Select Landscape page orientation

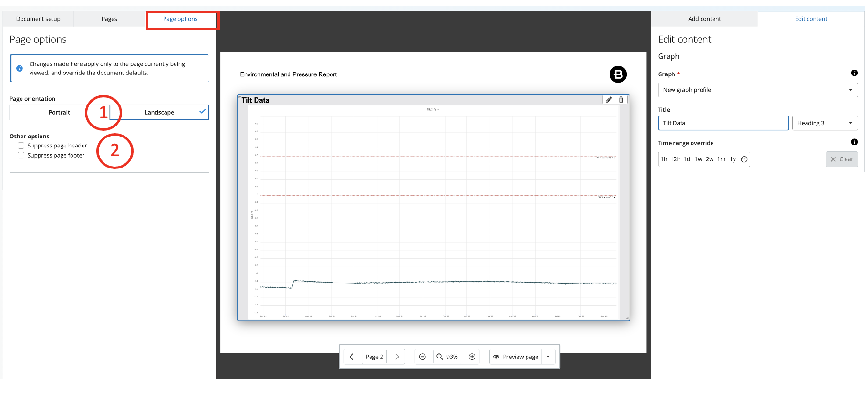pos(159,112)
